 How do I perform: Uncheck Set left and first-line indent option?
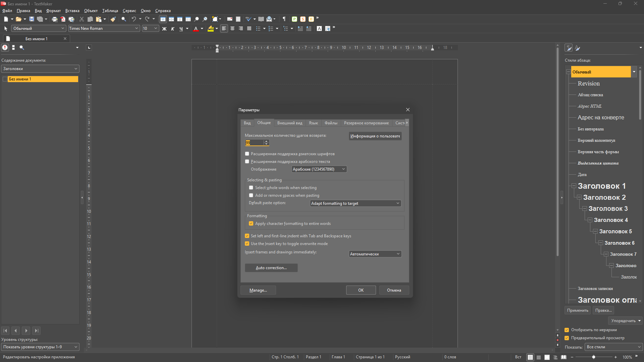(x=247, y=236)
